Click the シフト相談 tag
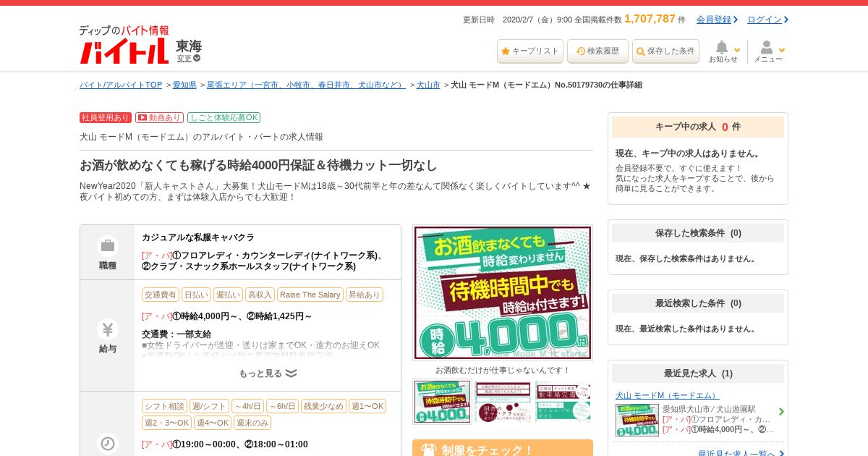Viewport: 868px width, 456px height. 164,406
